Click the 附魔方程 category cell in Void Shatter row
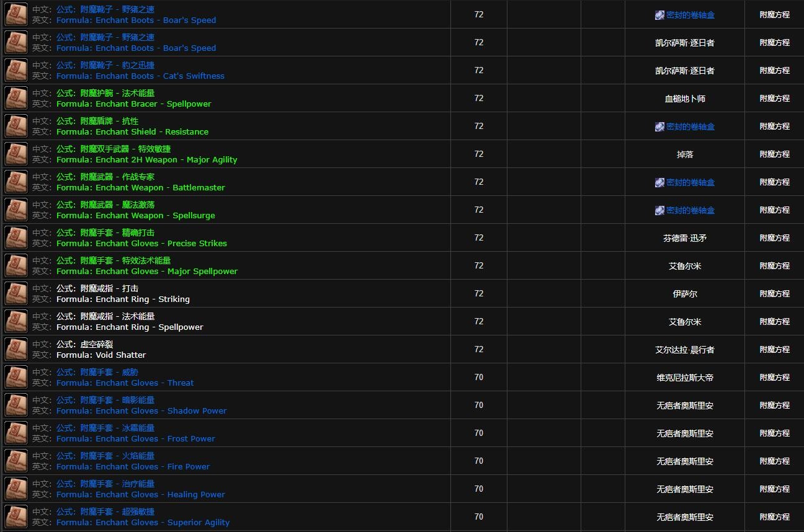 tap(774, 350)
